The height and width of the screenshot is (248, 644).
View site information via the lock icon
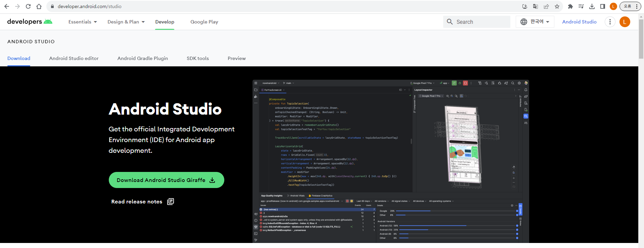click(52, 6)
